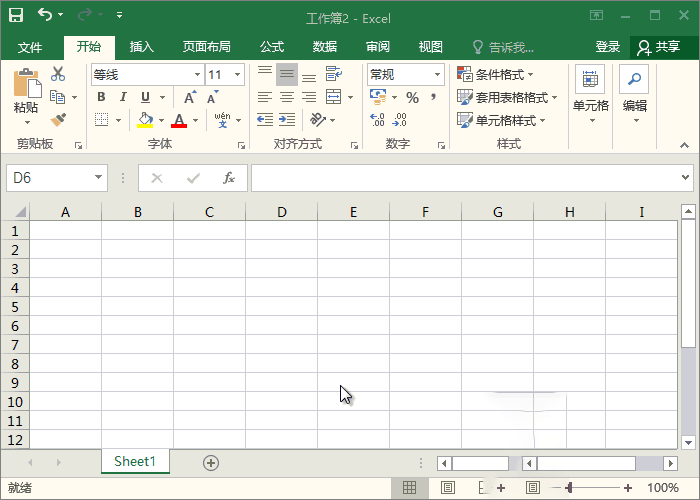This screenshot has width=700, height=500.
Task: Click the 单元格 cells button
Action: 591,95
